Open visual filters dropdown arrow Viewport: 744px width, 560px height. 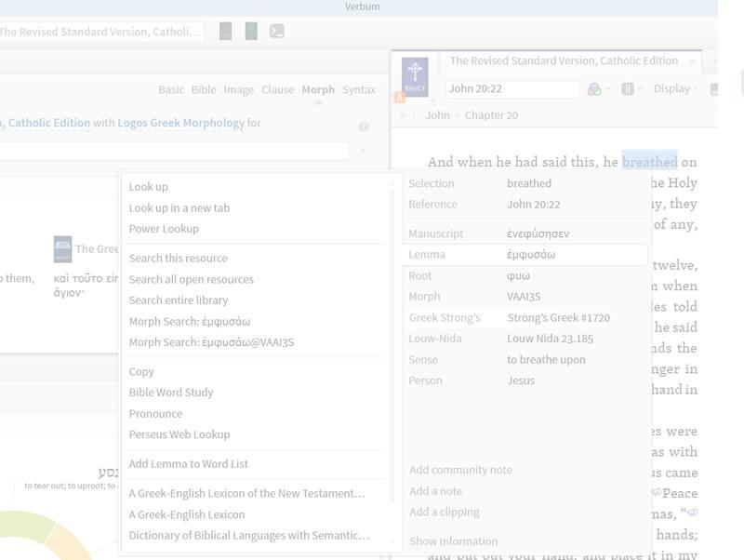(608, 89)
